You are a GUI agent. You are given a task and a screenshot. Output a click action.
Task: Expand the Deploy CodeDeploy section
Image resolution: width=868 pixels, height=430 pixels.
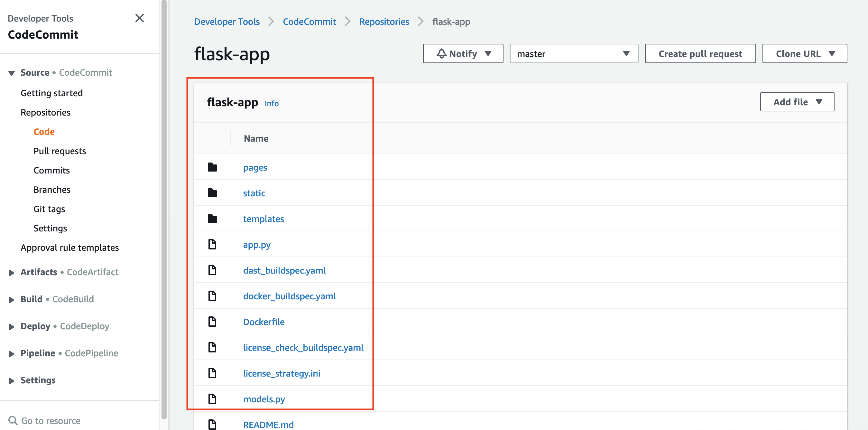point(12,327)
